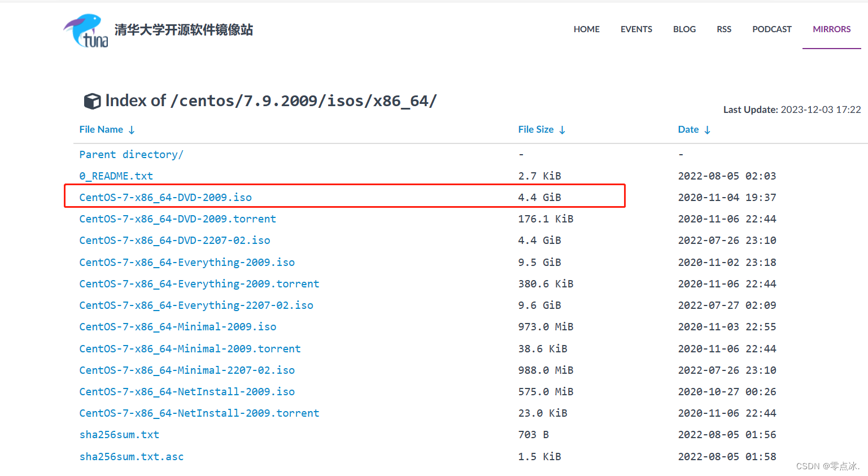The height and width of the screenshot is (476, 868).
Task: Open sha256sum.txt.asc file
Action: pyautogui.click(x=131, y=457)
